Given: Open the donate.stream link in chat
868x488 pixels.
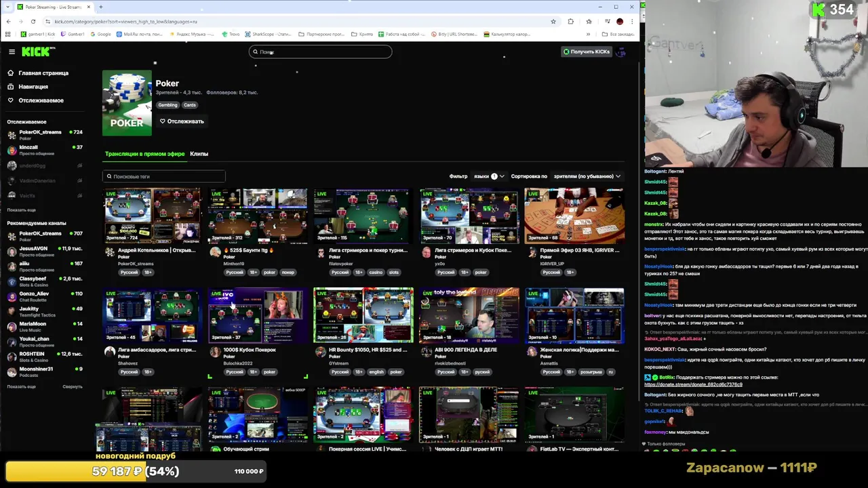Looking at the screenshot, I should pos(693,384).
